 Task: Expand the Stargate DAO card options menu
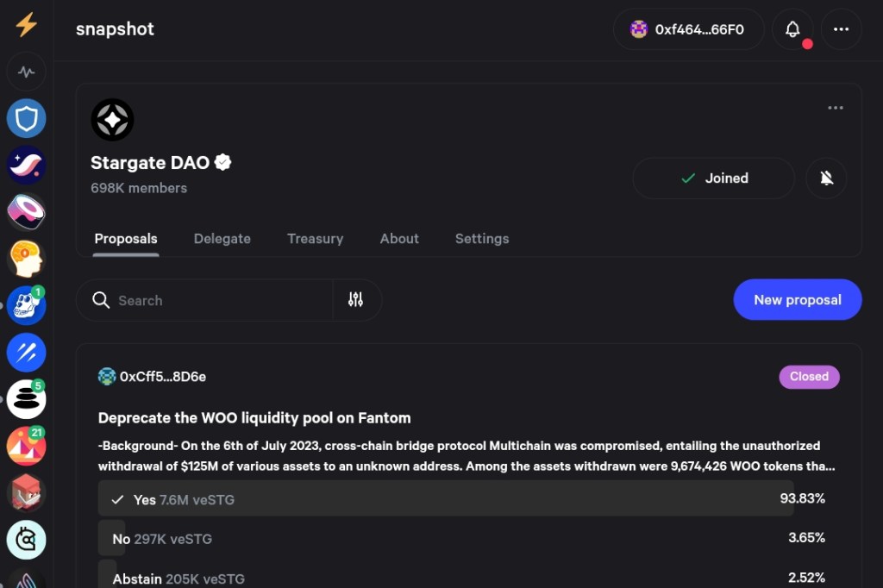[x=835, y=108]
